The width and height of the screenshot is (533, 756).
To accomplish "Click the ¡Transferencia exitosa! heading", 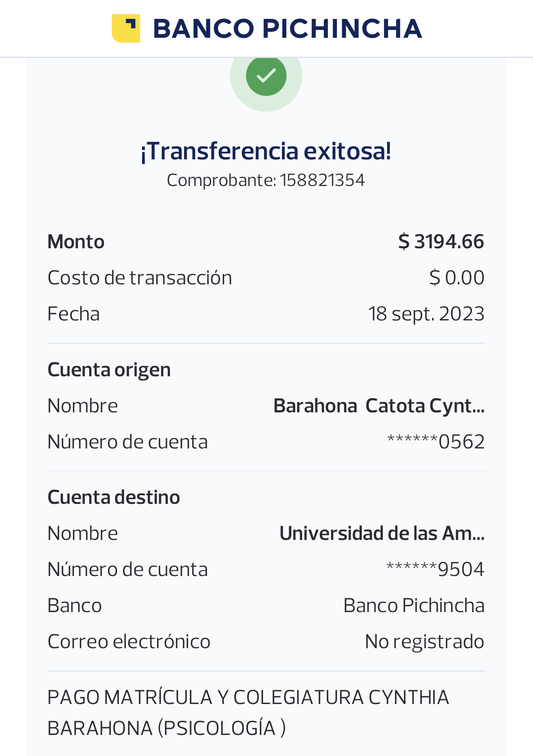I will pyautogui.click(x=266, y=151).
